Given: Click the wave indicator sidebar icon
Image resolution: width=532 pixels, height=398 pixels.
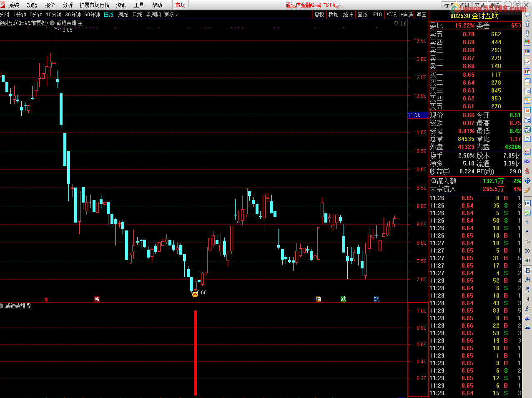Looking at the screenshot, I should point(527,152).
